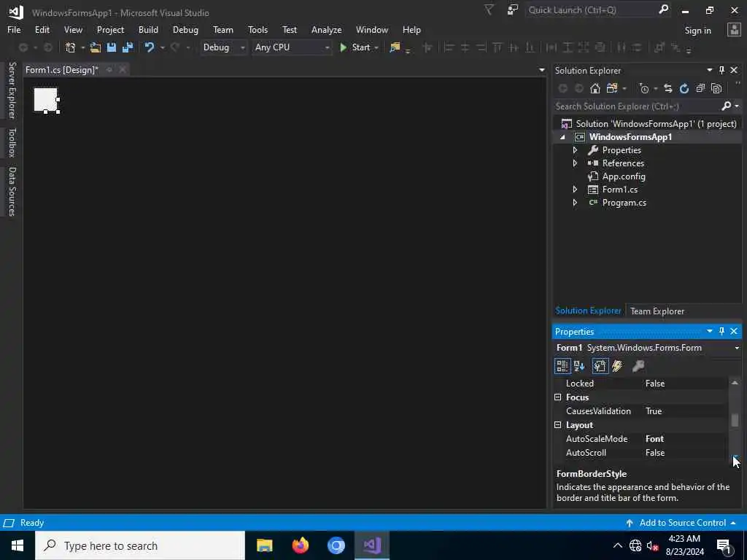Open the File menu
The height and width of the screenshot is (560, 747).
[14, 29]
